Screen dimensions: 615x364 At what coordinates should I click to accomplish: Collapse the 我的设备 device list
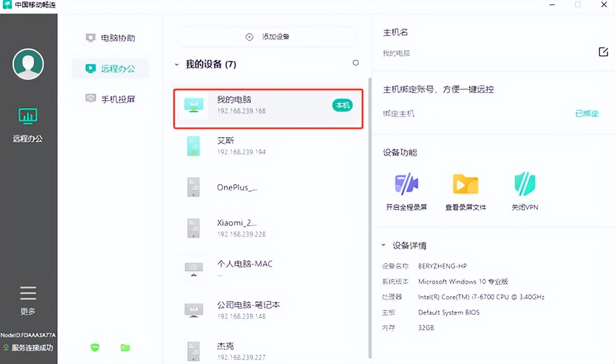pos(176,65)
